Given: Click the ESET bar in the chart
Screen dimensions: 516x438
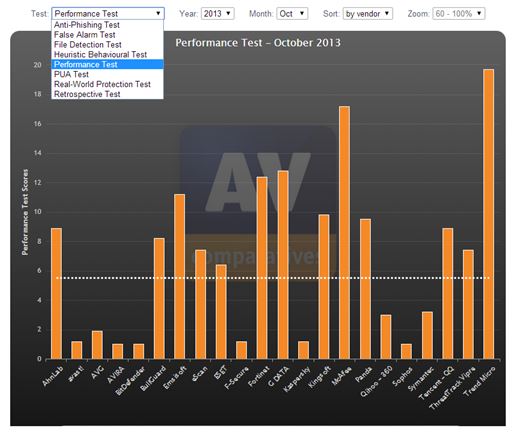Looking at the screenshot, I should click(221, 312).
